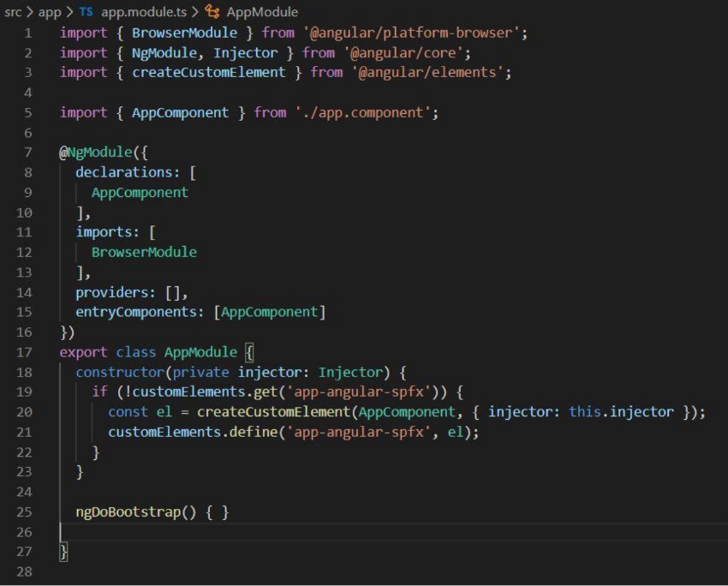The image size is (728, 586).
Task: Click the class symbol icon before AppModule
Action: (212, 12)
